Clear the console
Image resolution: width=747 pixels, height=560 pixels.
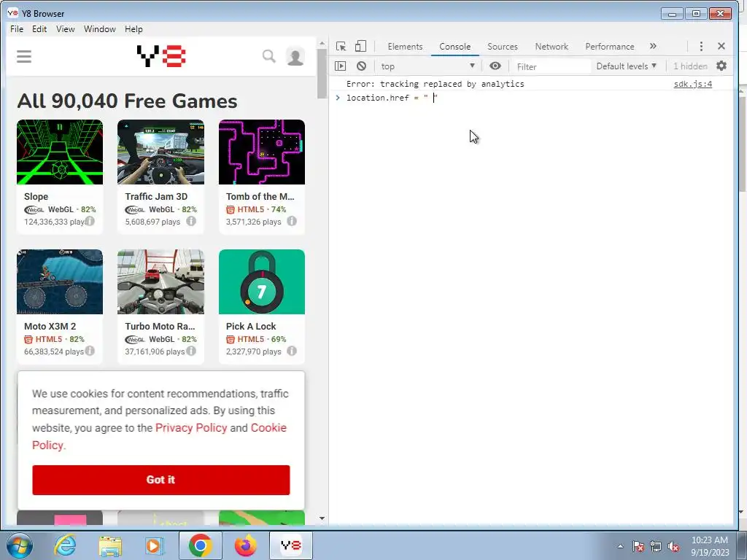(362, 66)
